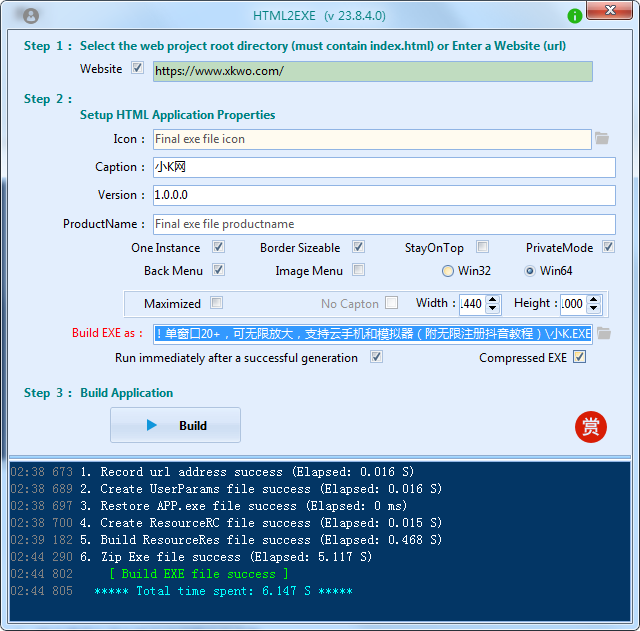Disable the One Instance checkbox
The width and height of the screenshot is (640, 631).
coord(218,247)
